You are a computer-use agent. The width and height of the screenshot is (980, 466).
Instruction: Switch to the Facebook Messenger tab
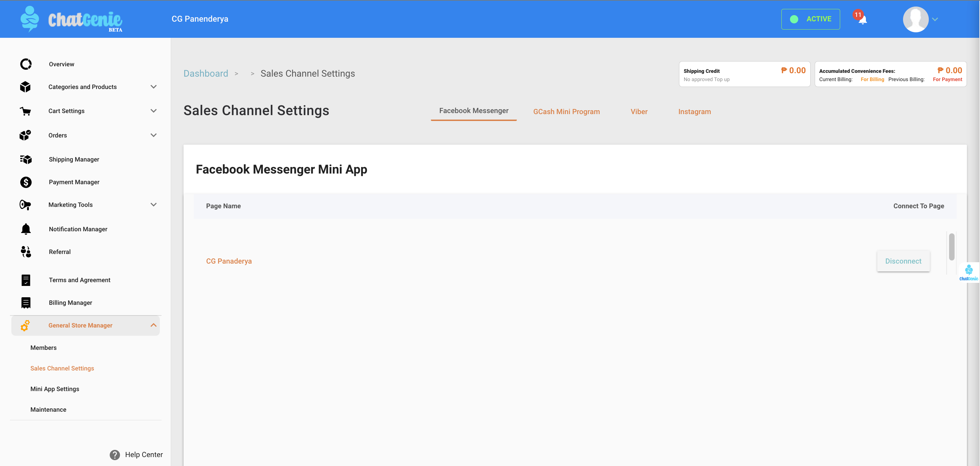(474, 111)
